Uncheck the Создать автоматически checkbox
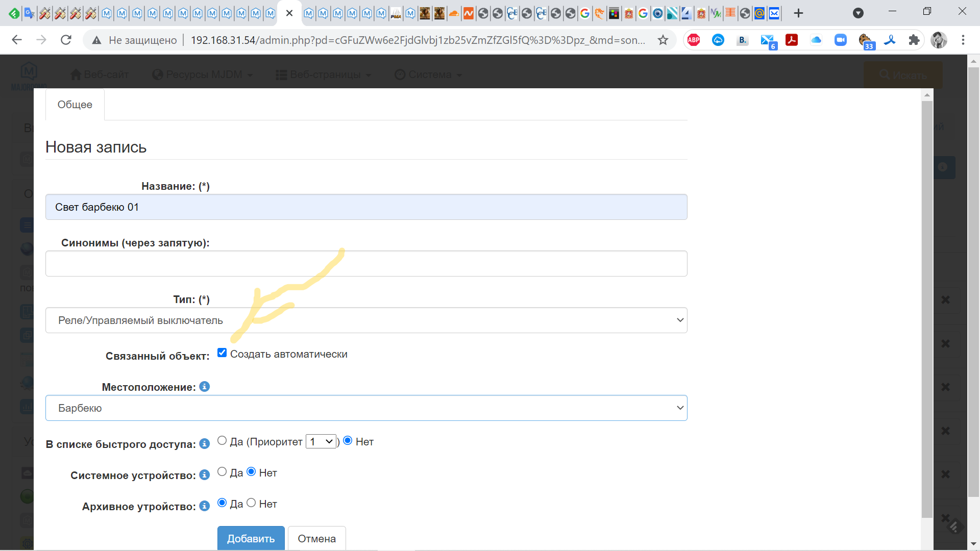 tap(222, 353)
